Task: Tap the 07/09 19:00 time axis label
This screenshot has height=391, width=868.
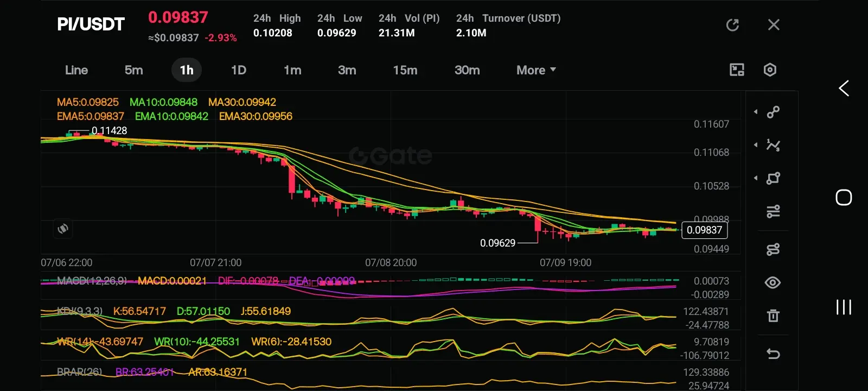Action: click(x=565, y=263)
